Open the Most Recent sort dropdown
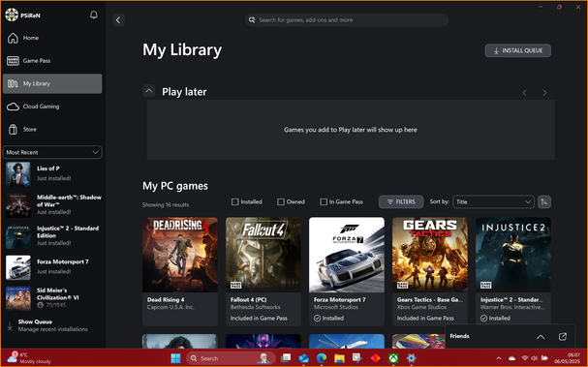 (x=52, y=152)
